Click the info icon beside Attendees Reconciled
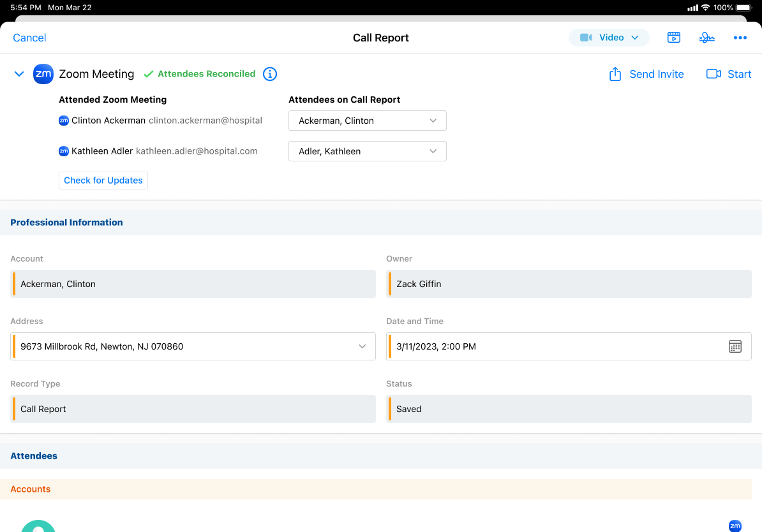 (x=270, y=74)
